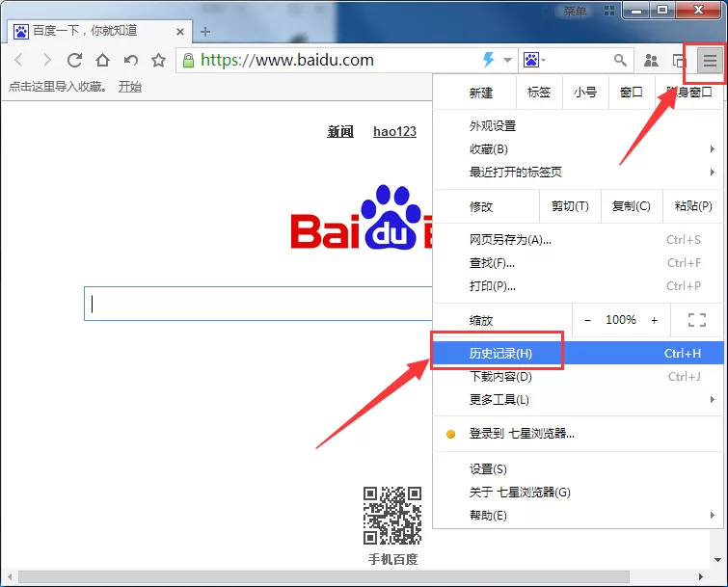Click the Baidu search input box

258,304
